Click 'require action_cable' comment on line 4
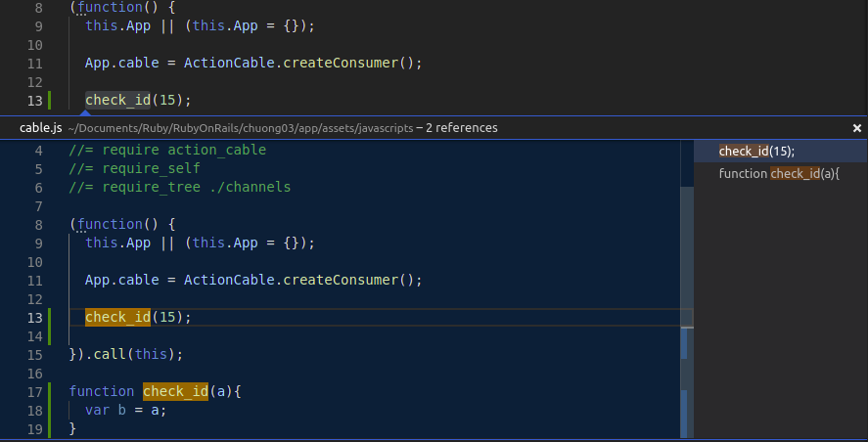Viewport: 868px width, 442px height. (x=167, y=151)
